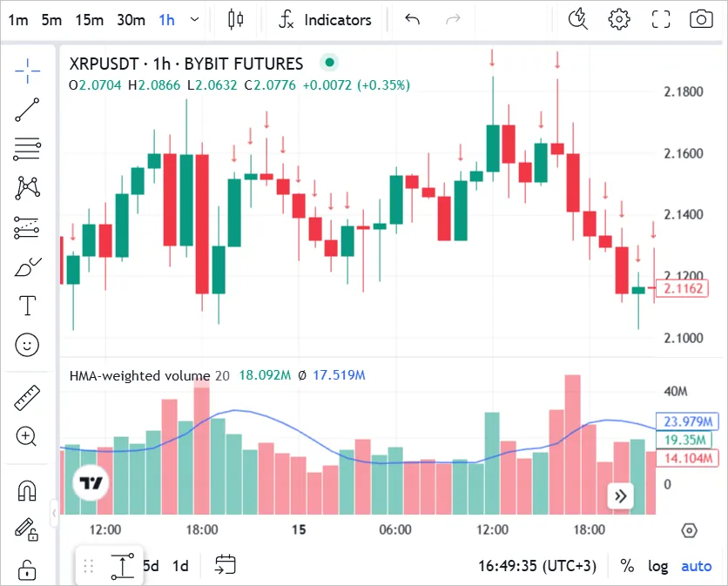Select the crosshair cursor tool
This screenshot has width=728, height=586.
coord(26,70)
